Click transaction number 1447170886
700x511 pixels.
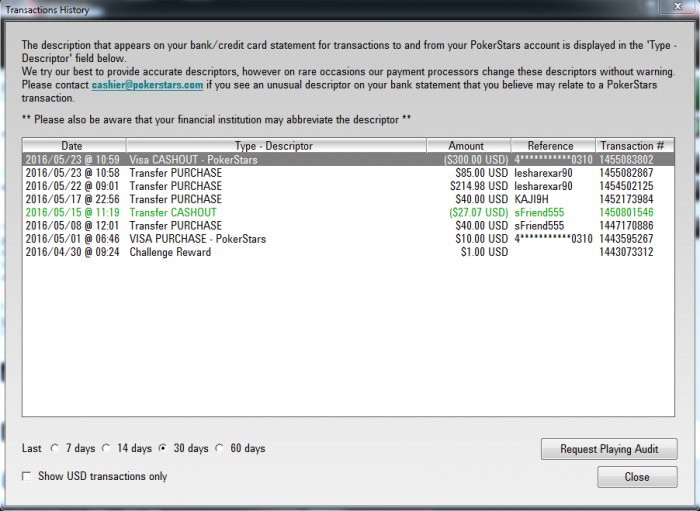click(x=626, y=225)
